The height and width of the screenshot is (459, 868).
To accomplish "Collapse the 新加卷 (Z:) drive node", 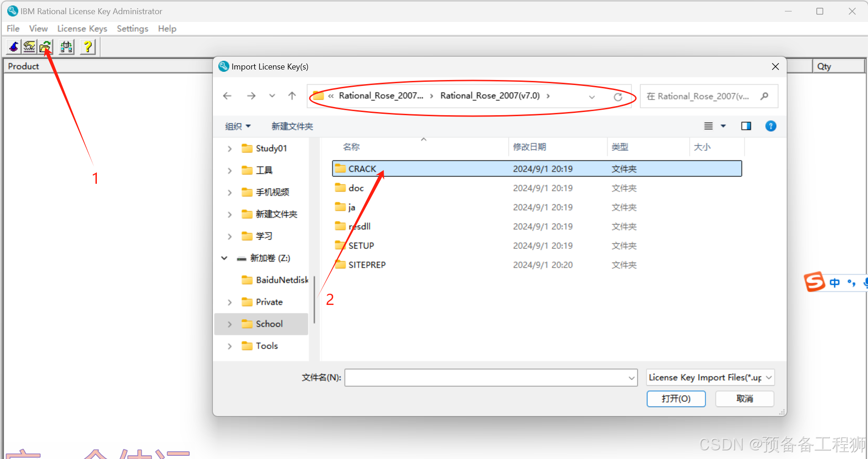I will click(224, 258).
